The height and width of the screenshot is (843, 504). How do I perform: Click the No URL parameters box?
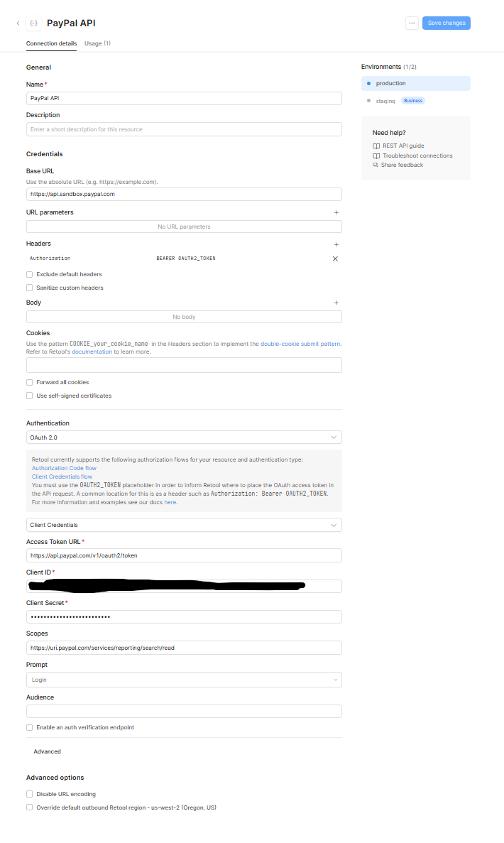(184, 227)
